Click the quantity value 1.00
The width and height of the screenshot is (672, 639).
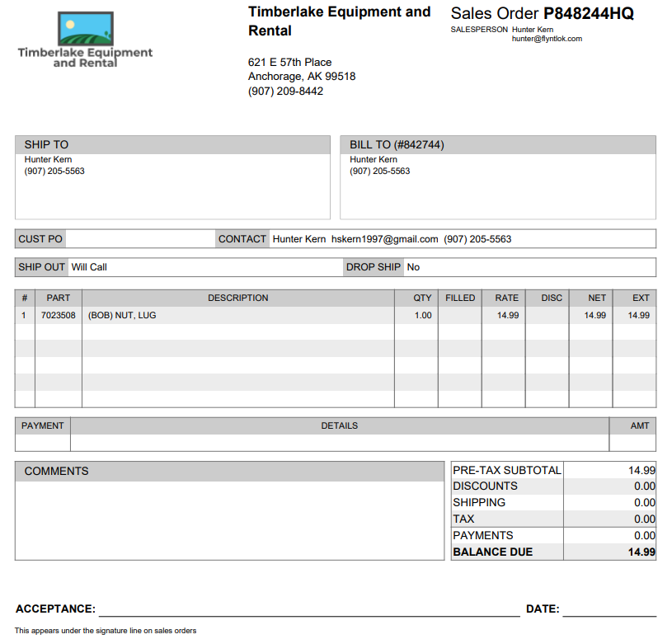pyautogui.click(x=423, y=316)
